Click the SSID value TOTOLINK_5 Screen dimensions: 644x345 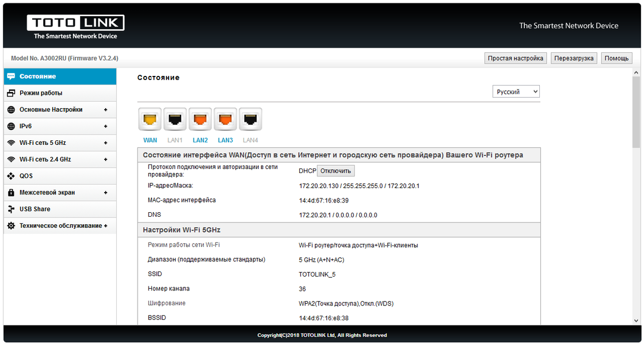click(317, 274)
